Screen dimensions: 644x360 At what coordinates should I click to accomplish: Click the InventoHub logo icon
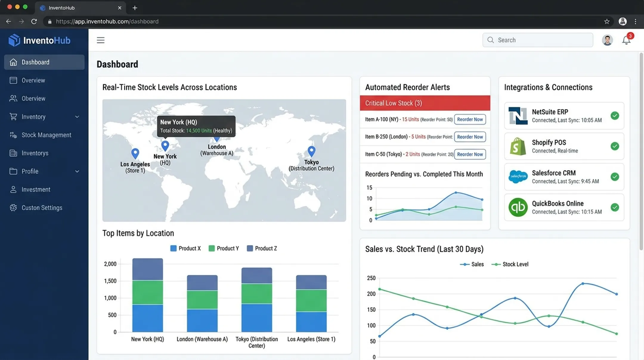(14, 40)
